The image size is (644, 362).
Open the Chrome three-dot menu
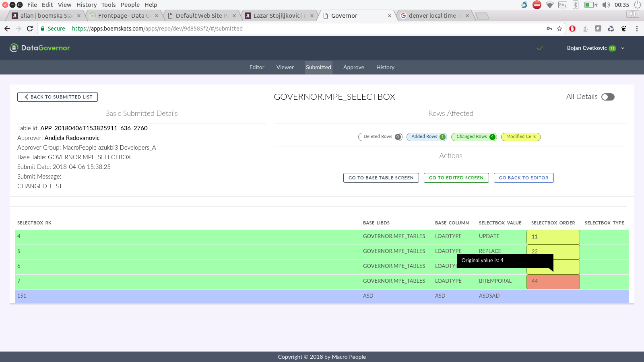637,29
